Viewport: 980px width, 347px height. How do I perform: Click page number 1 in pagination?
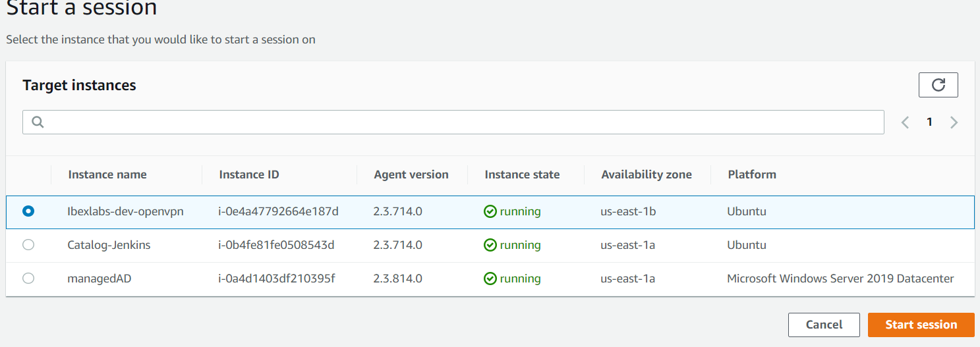coord(929,122)
